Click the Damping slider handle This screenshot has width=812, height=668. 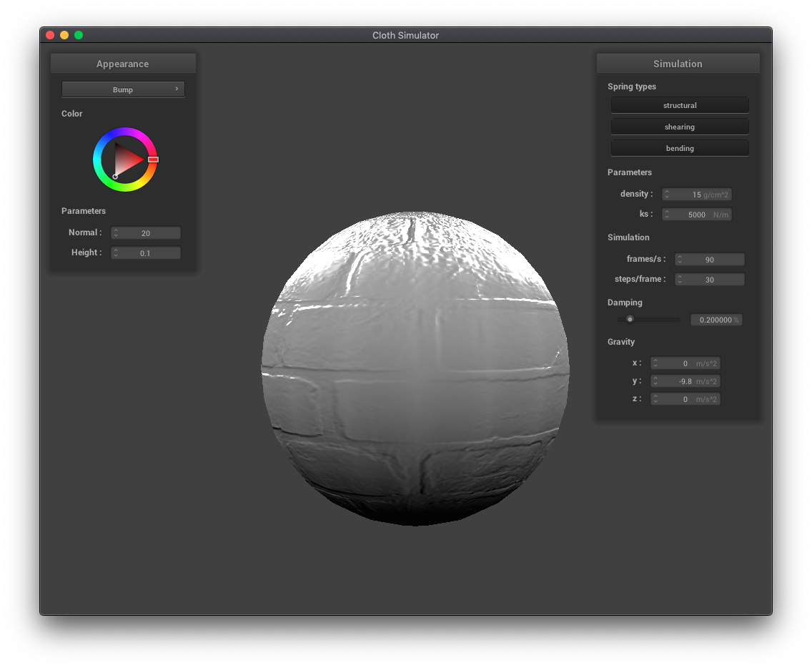point(630,319)
